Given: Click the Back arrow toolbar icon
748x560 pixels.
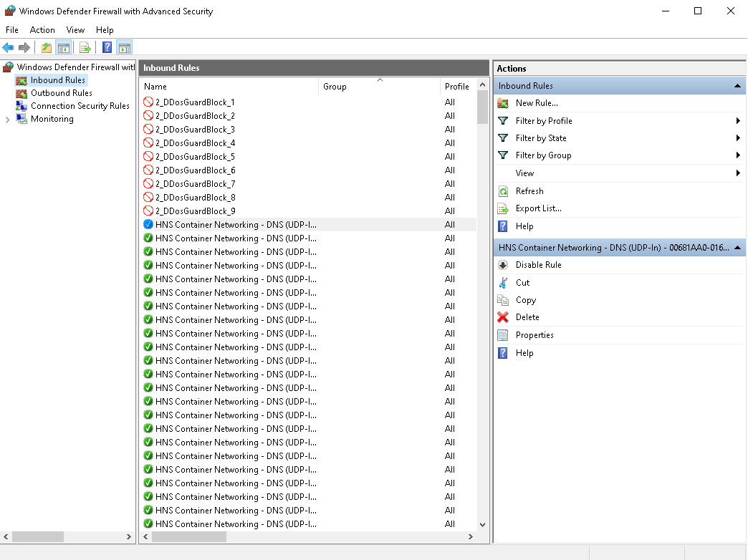Looking at the screenshot, I should click(x=8, y=48).
